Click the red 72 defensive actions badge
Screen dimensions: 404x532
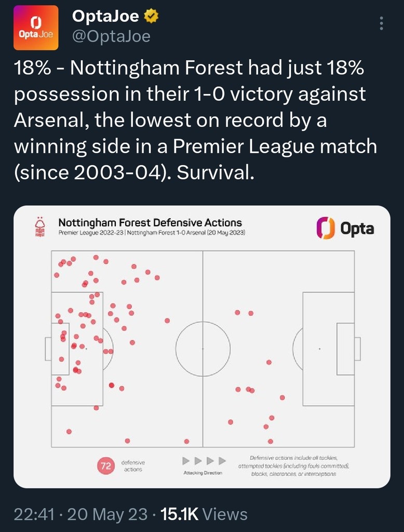click(x=106, y=466)
